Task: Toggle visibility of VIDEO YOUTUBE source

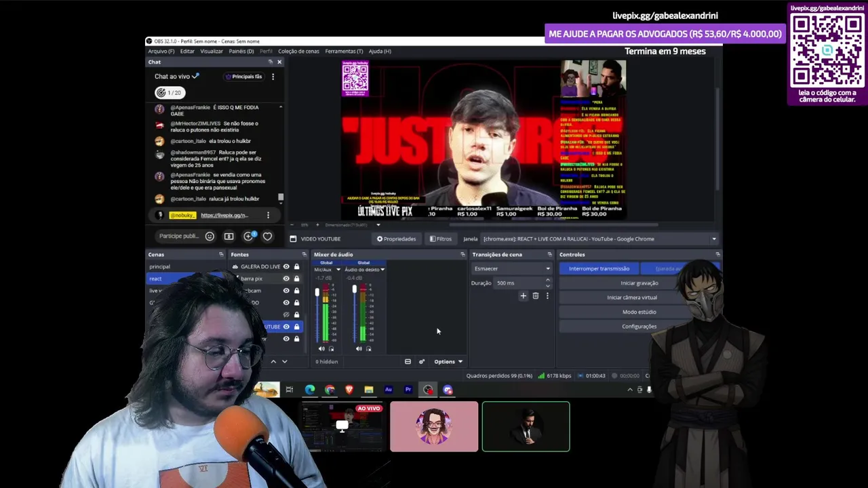Action: 286,327
